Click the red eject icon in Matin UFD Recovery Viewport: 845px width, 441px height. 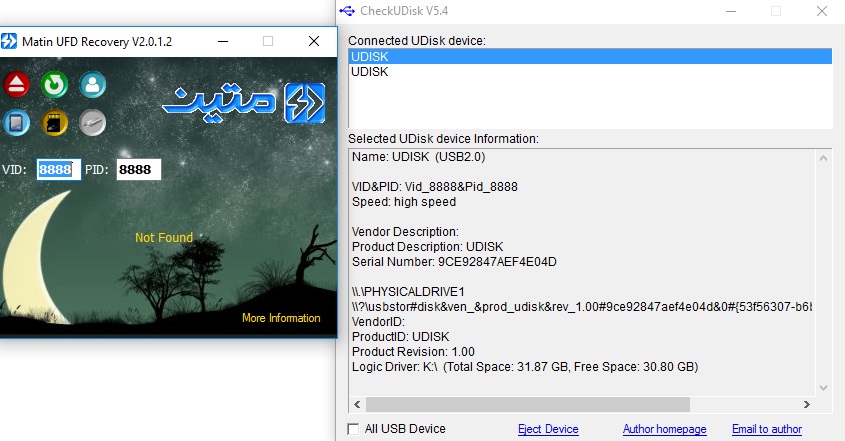point(17,85)
